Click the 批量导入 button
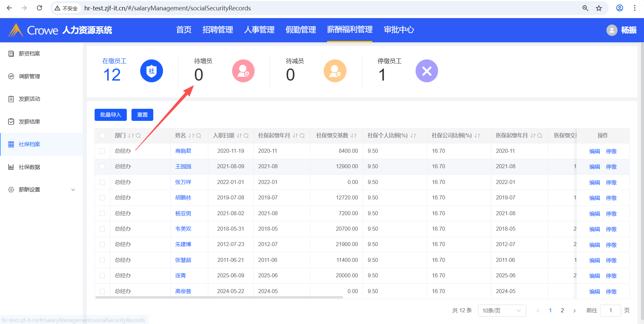Viewport: 644px width, 324px height. click(x=110, y=115)
